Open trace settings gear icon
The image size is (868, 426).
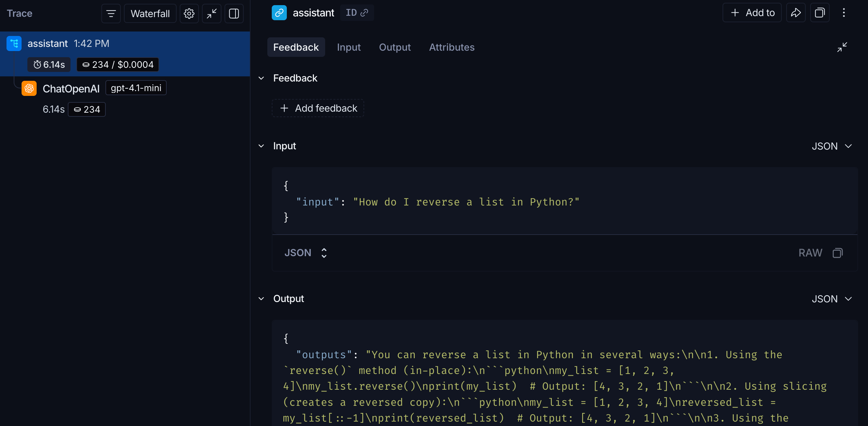click(x=189, y=14)
